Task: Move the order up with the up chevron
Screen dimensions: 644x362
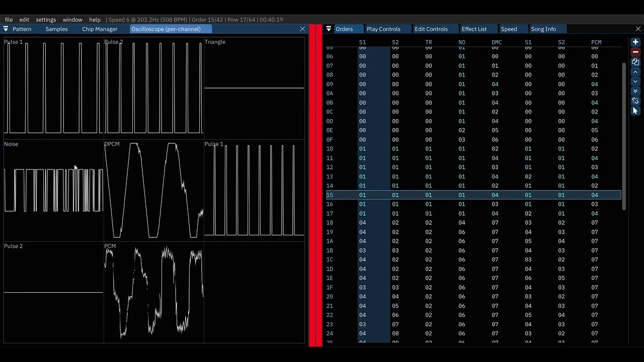Action: coord(635,72)
